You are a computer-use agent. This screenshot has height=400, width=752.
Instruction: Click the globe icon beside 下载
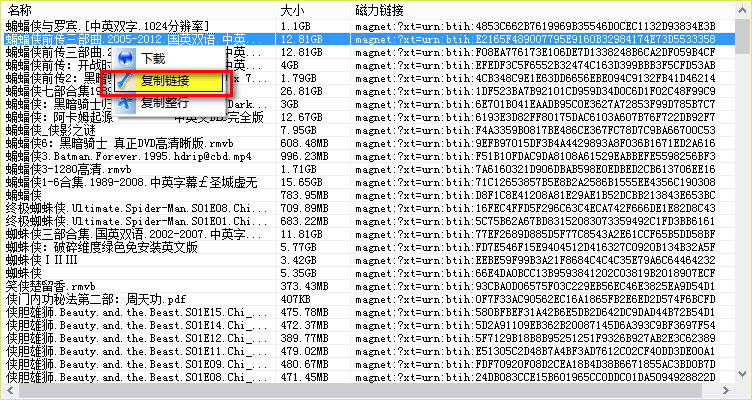[125, 59]
